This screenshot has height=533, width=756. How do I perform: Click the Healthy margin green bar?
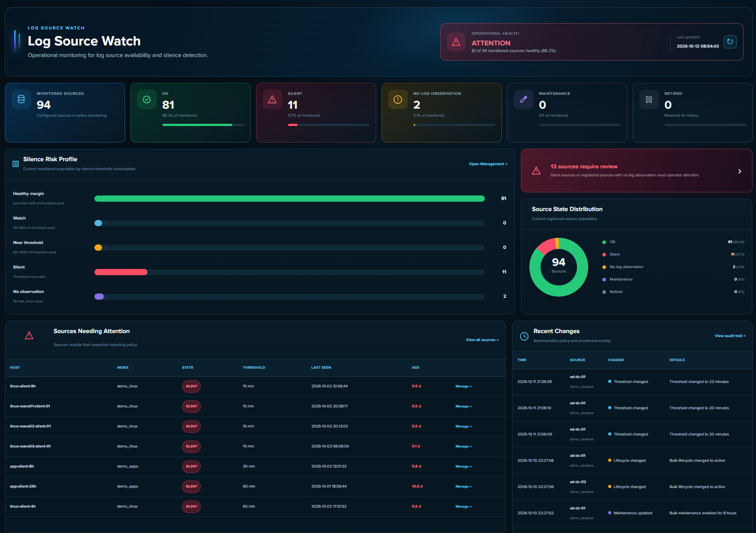point(289,199)
